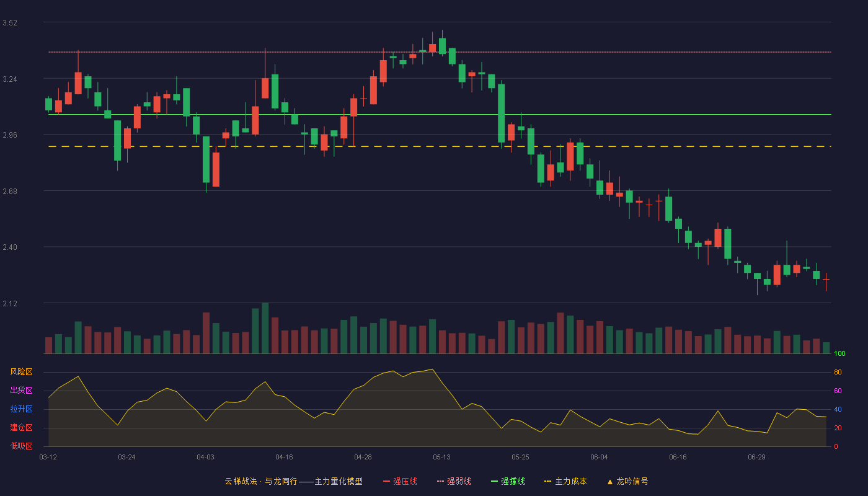Toggle the 强弱线 legend entry
Screen dimensions: 868x496
(x=454, y=481)
